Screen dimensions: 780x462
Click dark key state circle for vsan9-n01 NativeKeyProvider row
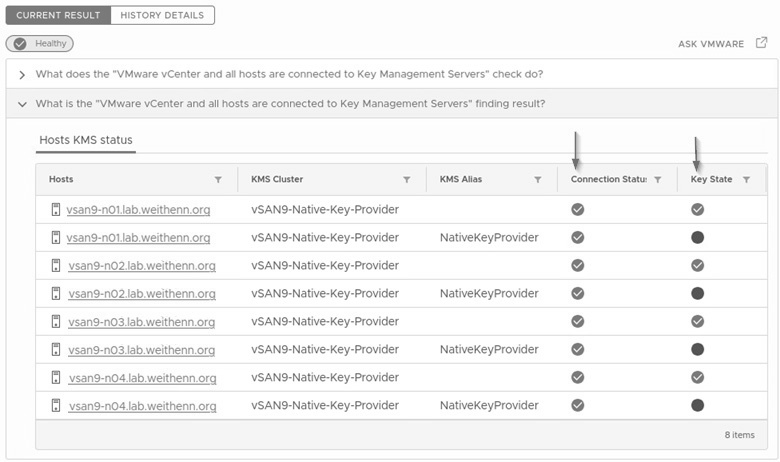[x=697, y=237]
